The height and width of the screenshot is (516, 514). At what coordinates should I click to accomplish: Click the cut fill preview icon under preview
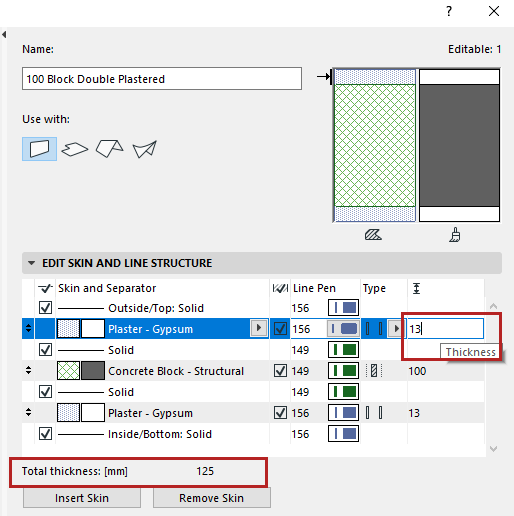point(373,235)
